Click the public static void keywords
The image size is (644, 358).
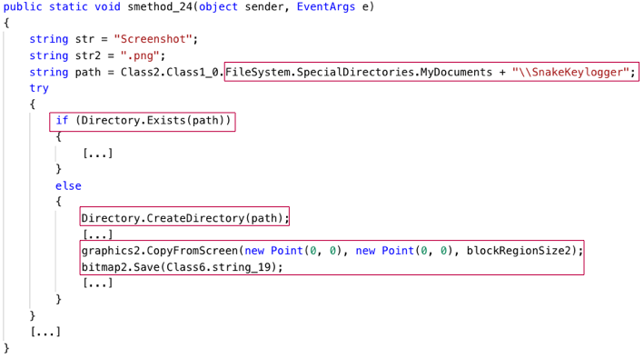point(62,7)
